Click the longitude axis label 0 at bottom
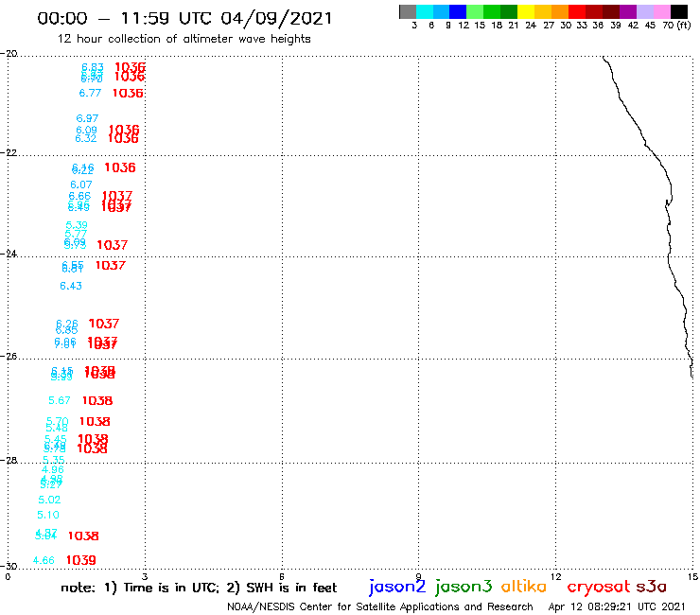The width and height of the screenshot is (700, 615). 8,576
